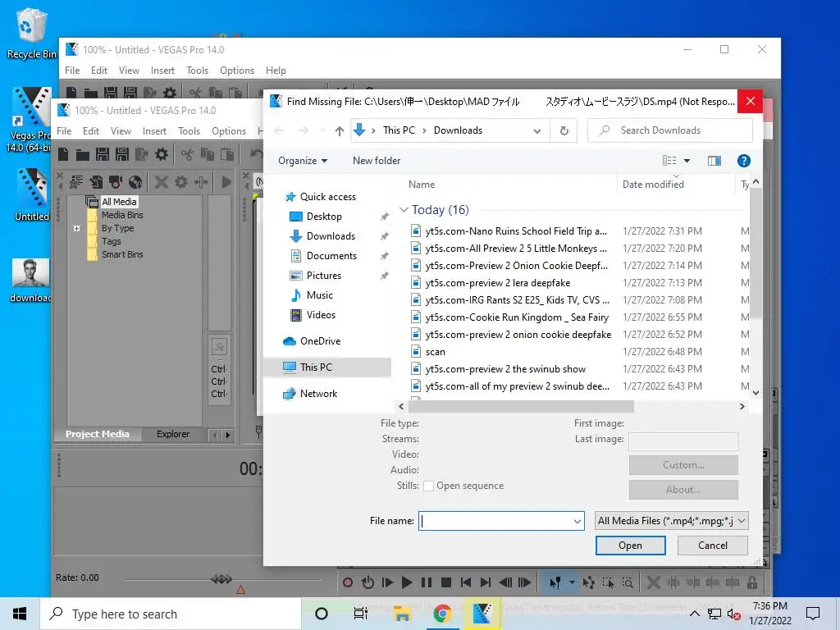Screen dimensions: 840x630
Task: Open the notifications action center icon
Action: coord(813,614)
